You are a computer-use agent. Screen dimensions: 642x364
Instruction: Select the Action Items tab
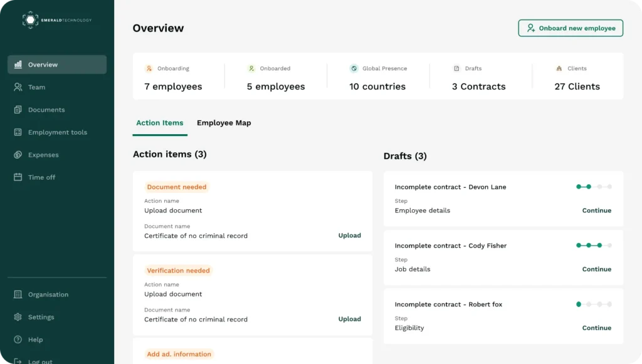pyautogui.click(x=160, y=123)
